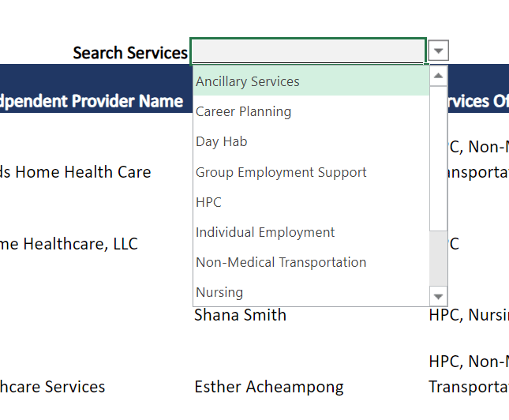Viewport: 509px width, 420px height.
Task: Select HPC in the dropdown
Action: (208, 202)
